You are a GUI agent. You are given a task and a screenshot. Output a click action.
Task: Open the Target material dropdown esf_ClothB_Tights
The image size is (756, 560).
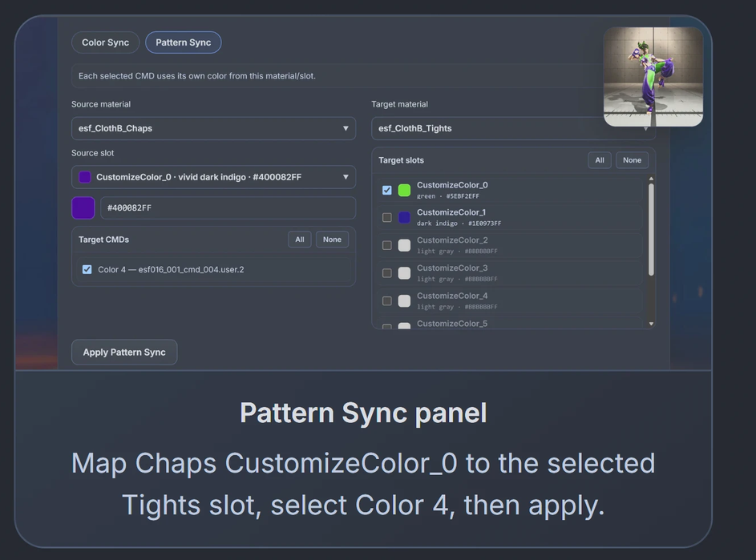(513, 128)
